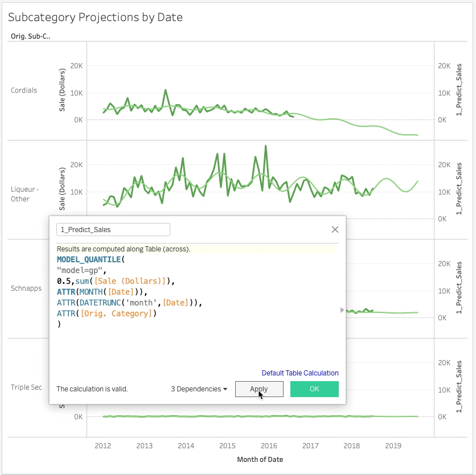Close the calculation editor dialog
Viewport: 476px width, 475px height.
(x=335, y=230)
